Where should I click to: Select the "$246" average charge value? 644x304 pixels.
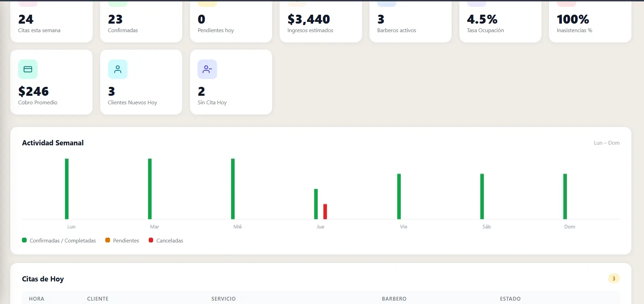33,92
